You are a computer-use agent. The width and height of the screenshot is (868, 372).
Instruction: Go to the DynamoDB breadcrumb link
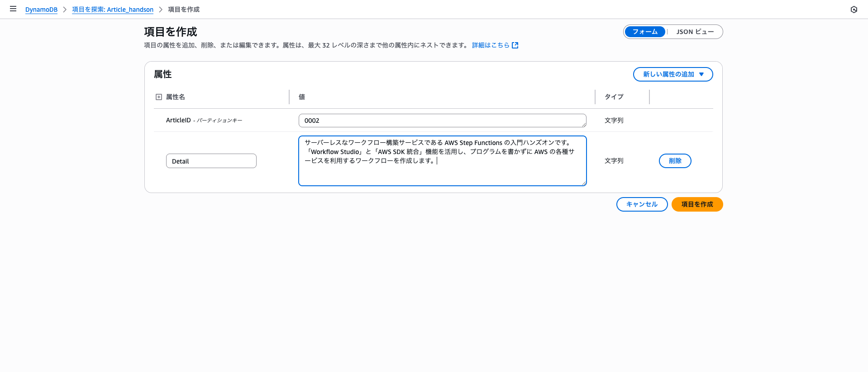pyautogui.click(x=41, y=10)
